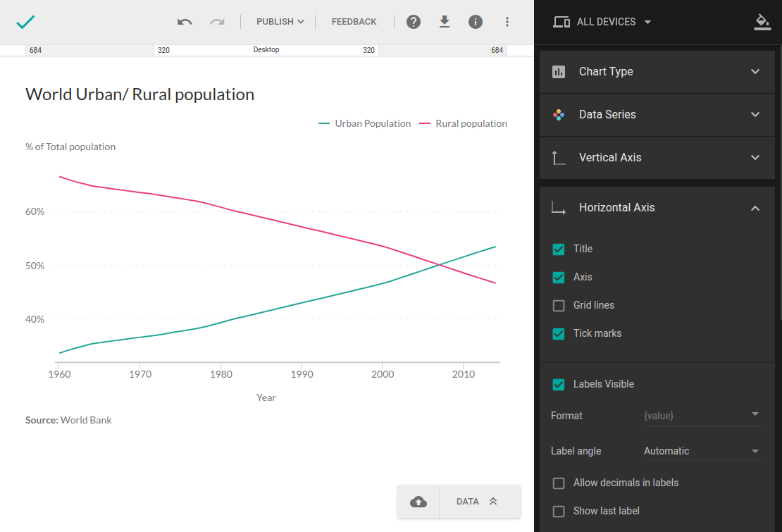Enable Show last label option
Image resolution: width=782 pixels, height=532 pixels.
point(559,511)
